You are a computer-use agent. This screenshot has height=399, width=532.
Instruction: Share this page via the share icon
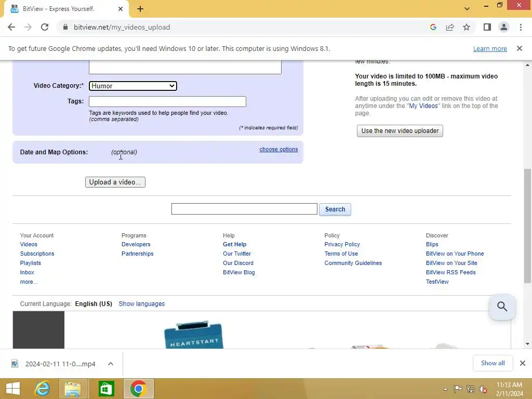pyautogui.click(x=450, y=27)
